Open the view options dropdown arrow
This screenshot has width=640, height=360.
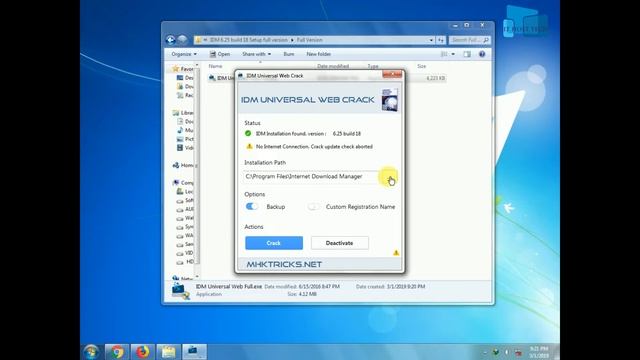click(x=453, y=54)
